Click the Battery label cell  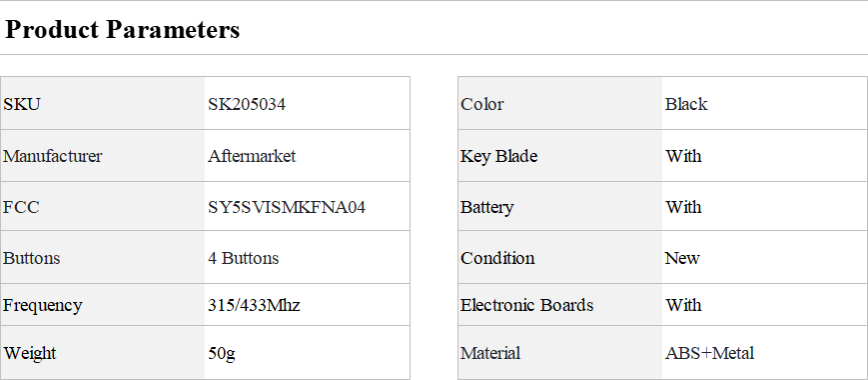point(560,206)
